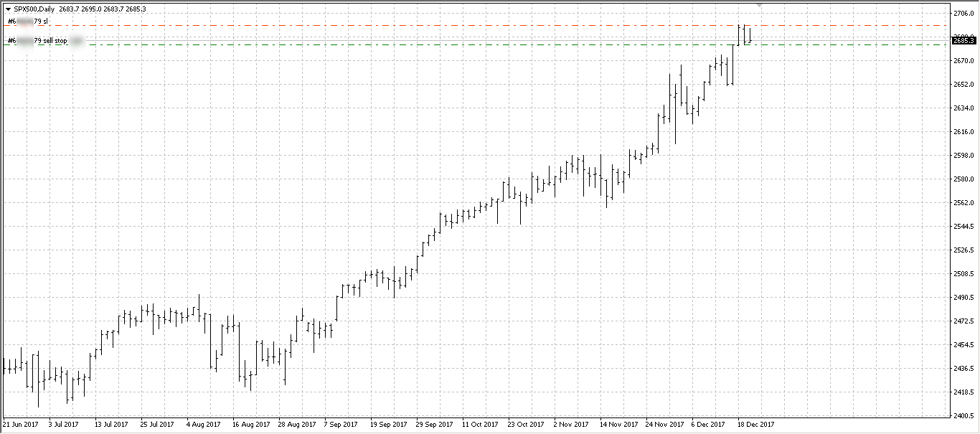Click the 2562.0 price scale label
The height and width of the screenshot is (434, 980).
pos(963,203)
